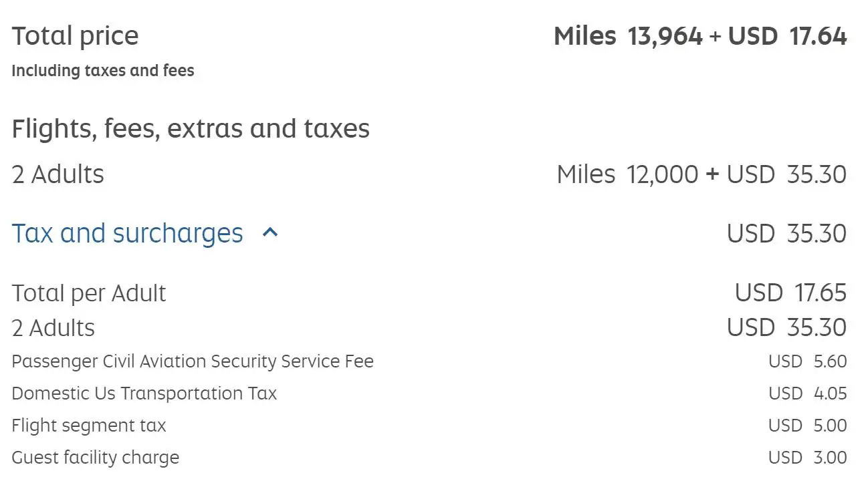Select the Guest facility charge line
The width and height of the screenshot is (868, 477).
96,458
